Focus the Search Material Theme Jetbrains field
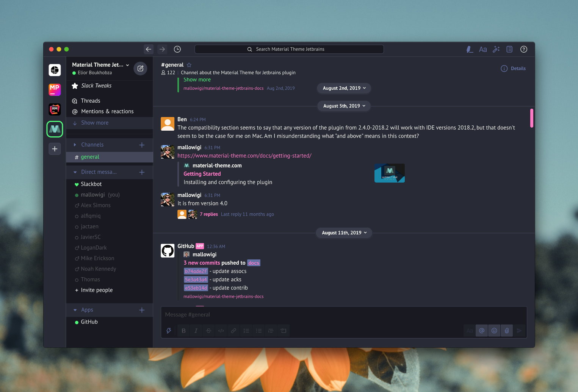Image resolution: width=578 pixels, height=392 pixels. point(289,49)
